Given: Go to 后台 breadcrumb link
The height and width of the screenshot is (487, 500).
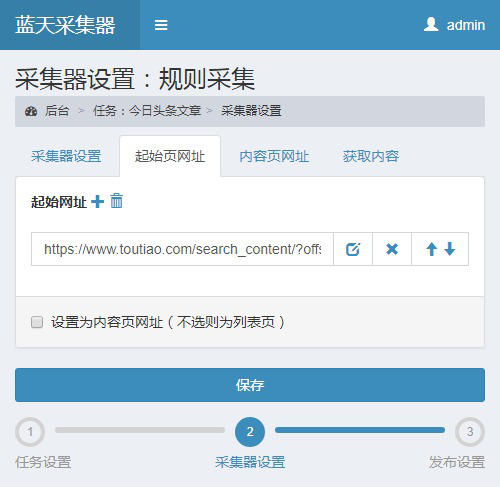Looking at the screenshot, I should (57, 111).
